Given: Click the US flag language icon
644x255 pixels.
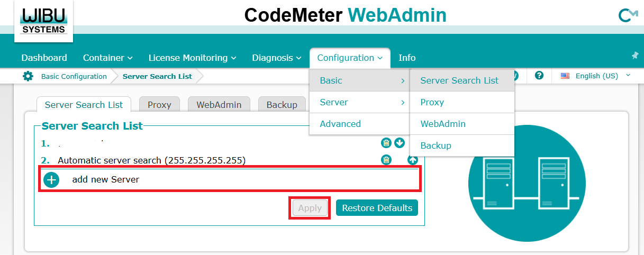Looking at the screenshot, I should coord(565,76).
